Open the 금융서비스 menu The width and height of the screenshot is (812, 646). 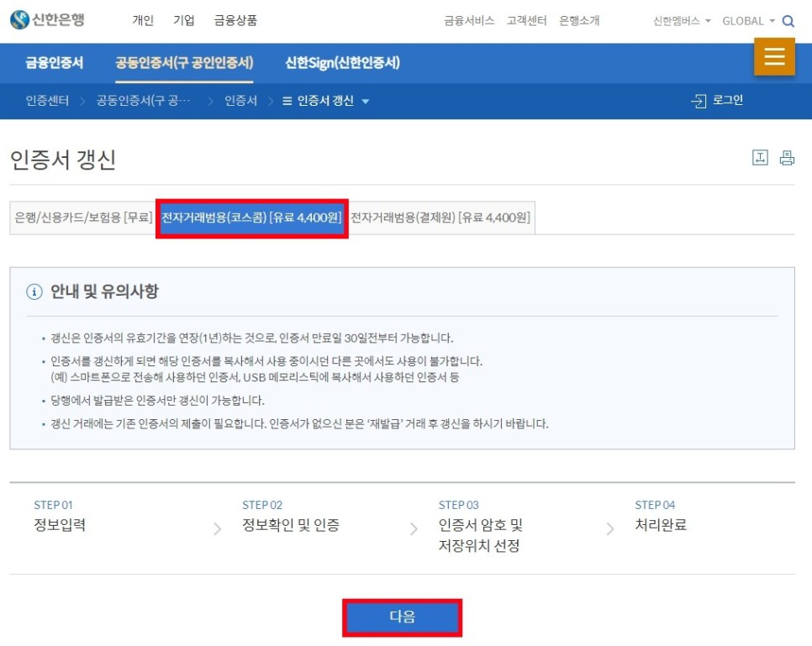pyautogui.click(x=469, y=21)
